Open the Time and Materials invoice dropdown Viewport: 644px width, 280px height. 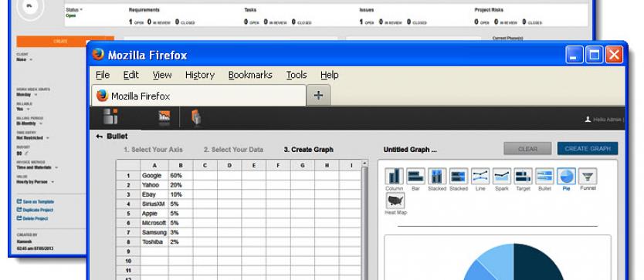tap(37, 167)
